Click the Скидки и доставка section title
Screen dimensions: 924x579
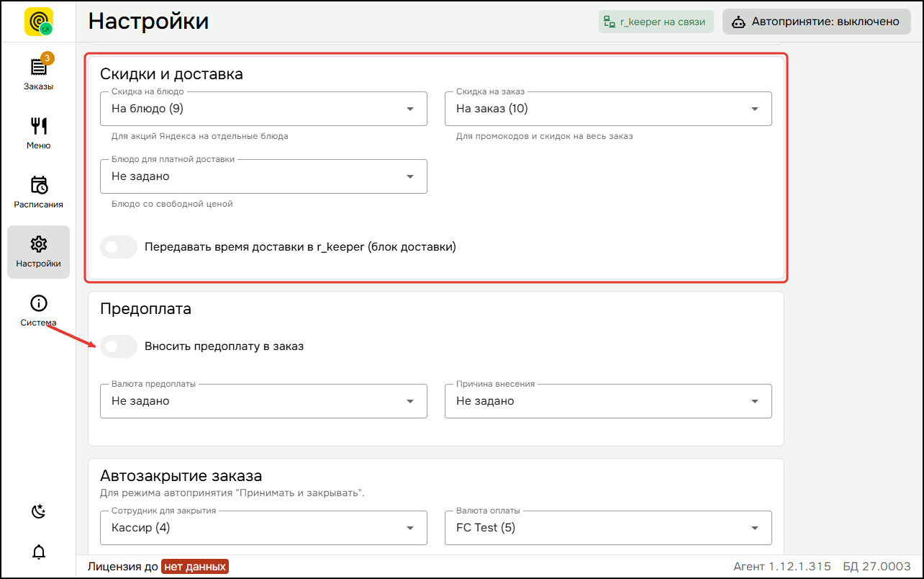click(x=171, y=74)
